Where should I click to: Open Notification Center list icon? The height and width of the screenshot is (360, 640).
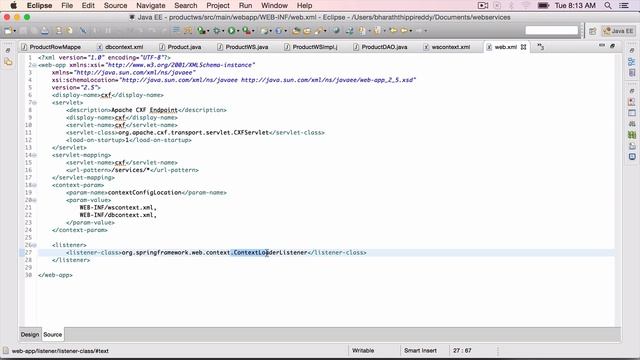click(624, 6)
